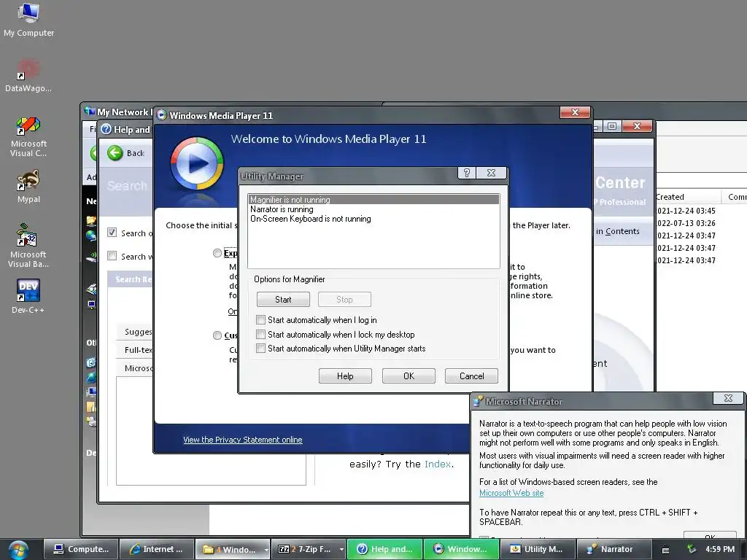
Task: Check Start automatically when I lock my desktop
Action: click(x=260, y=334)
